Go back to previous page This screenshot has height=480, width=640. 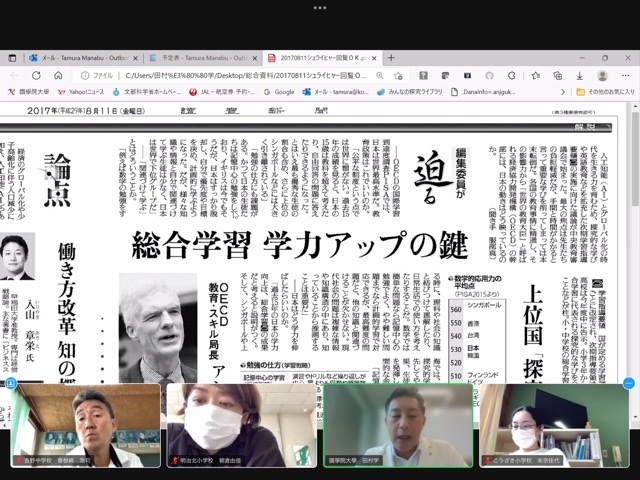[x=14, y=76]
